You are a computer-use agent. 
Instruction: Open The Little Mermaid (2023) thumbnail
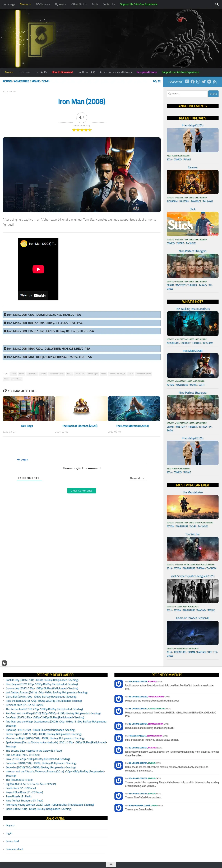click(134, 408)
